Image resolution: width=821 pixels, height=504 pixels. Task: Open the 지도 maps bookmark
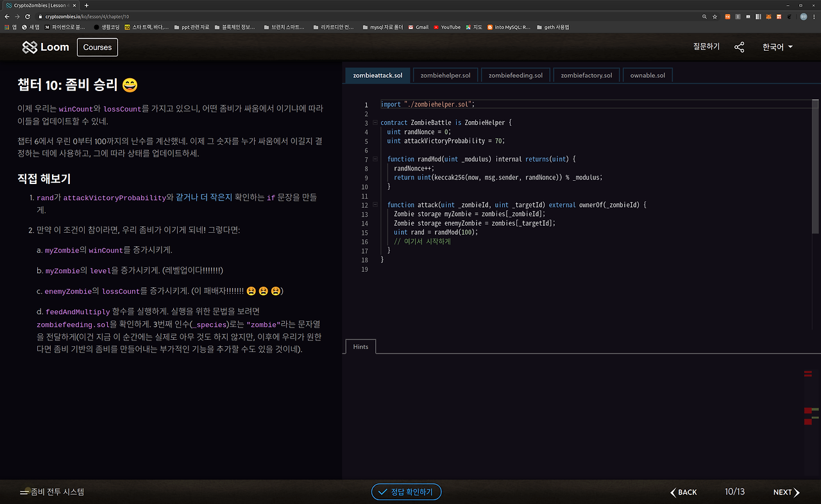474,27
